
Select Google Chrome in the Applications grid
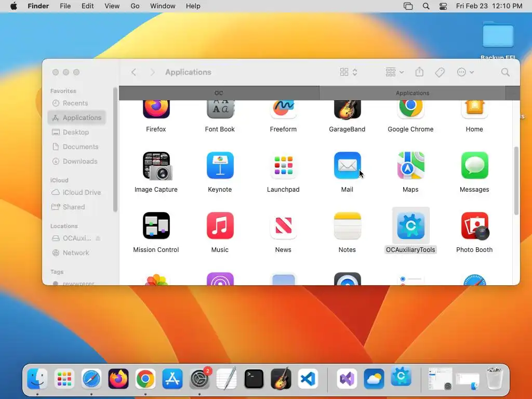click(410, 109)
